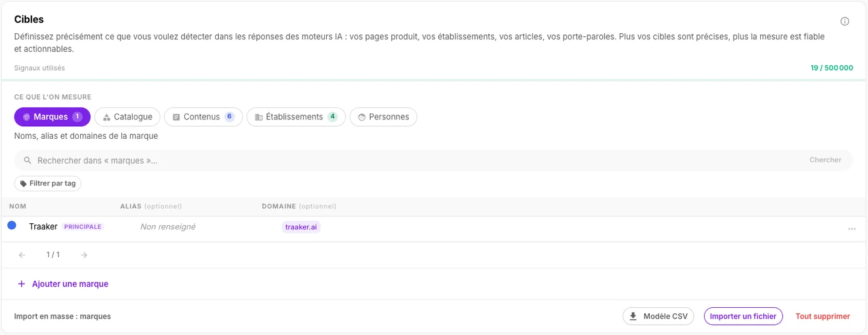Click the ALIAS column header
The width and height of the screenshot is (868, 335).
click(151, 206)
